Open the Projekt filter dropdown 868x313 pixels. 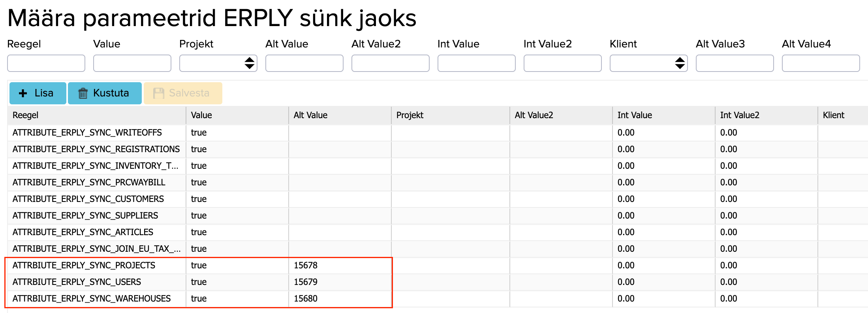click(218, 63)
